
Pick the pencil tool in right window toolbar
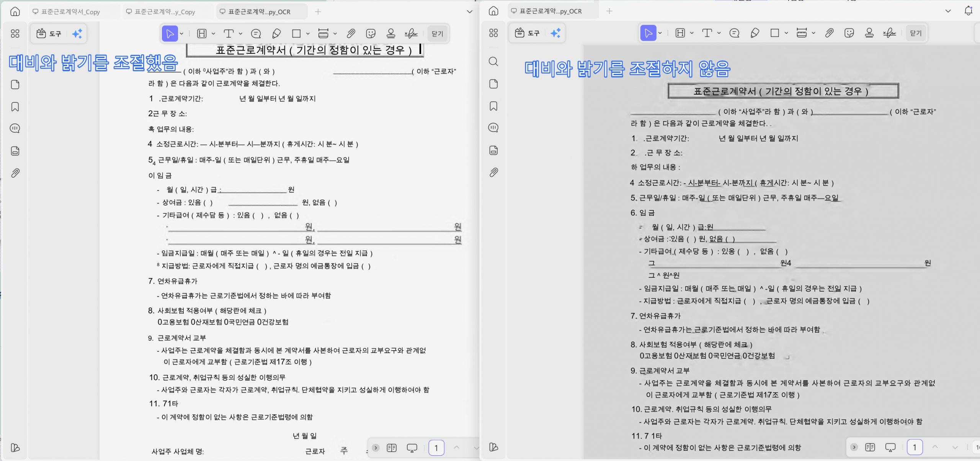tap(755, 33)
